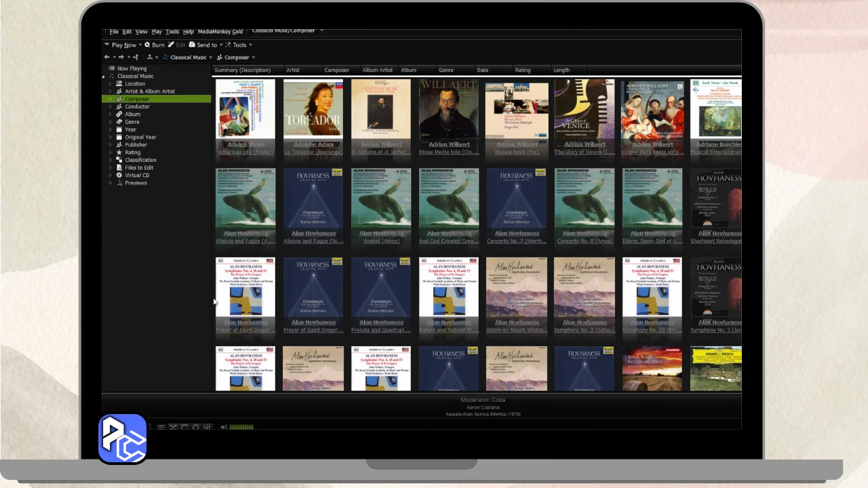This screenshot has width=868, height=488.
Task: Expand the Genre tree node
Action: tap(111, 122)
